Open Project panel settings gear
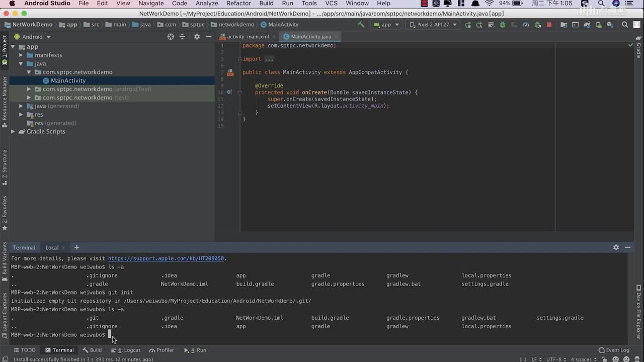 click(x=197, y=37)
